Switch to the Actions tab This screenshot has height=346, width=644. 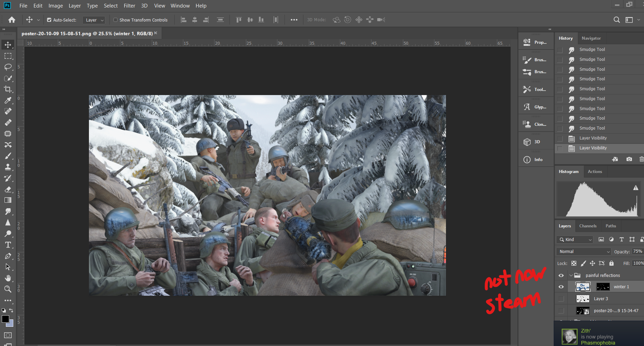pyautogui.click(x=595, y=172)
